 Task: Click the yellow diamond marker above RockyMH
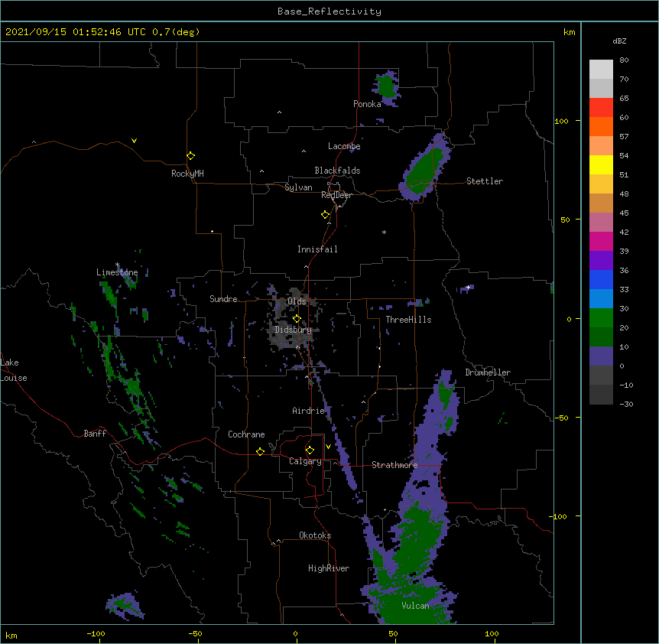pyautogui.click(x=190, y=155)
